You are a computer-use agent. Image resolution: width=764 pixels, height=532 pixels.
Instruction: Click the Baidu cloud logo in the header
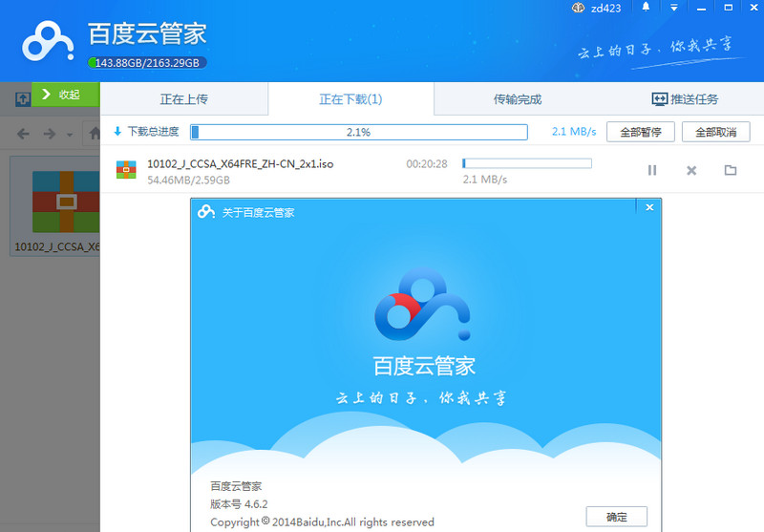point(48,43)
